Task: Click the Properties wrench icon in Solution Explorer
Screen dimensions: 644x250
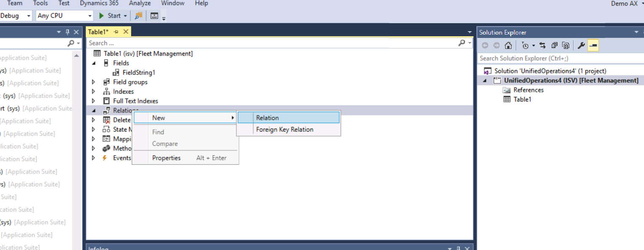Action: pyautogui.click(x=581, y=45)
